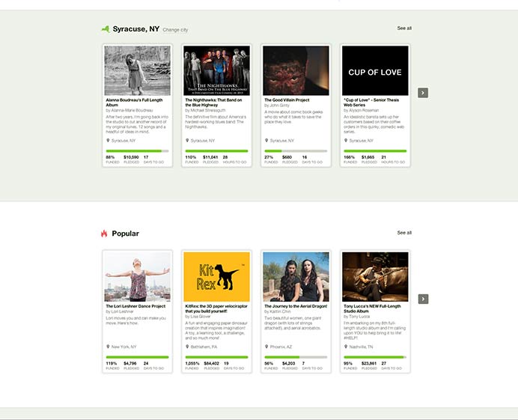Open The Lori Leshner Dance Project title
Screen dimensions: 518x420
pos(135,306)
